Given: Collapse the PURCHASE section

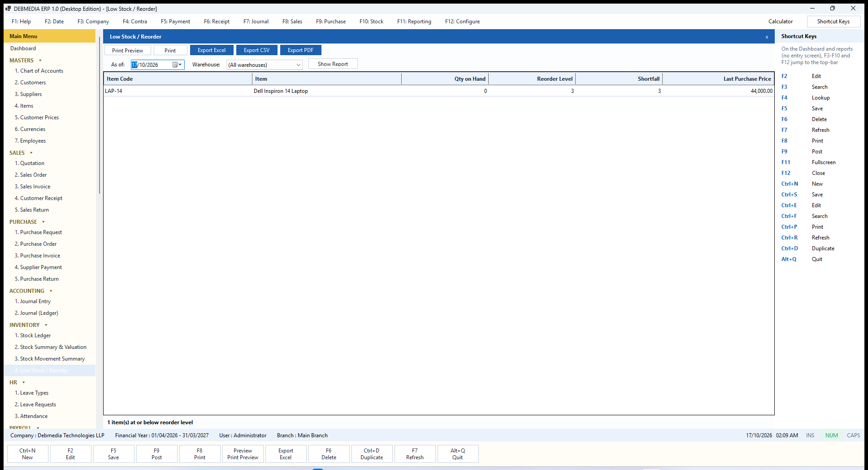Looking at the screenshot, I should pyautogui.click(x=43, y=222).
